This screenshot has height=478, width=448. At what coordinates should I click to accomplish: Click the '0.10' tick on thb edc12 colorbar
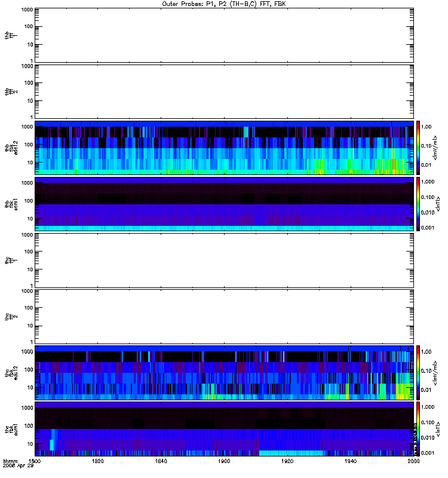coord(426,146)
